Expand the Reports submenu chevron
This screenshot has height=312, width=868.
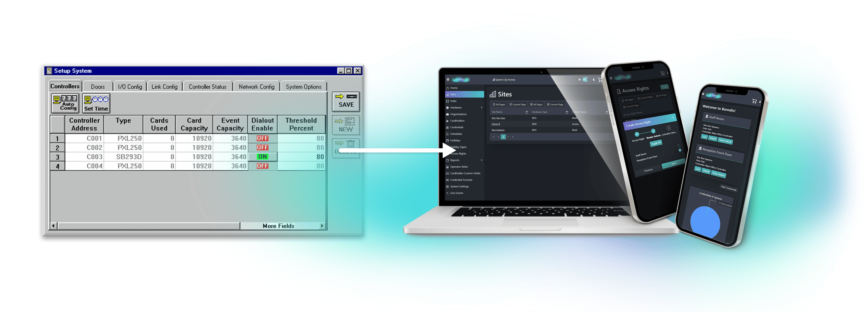482,160
